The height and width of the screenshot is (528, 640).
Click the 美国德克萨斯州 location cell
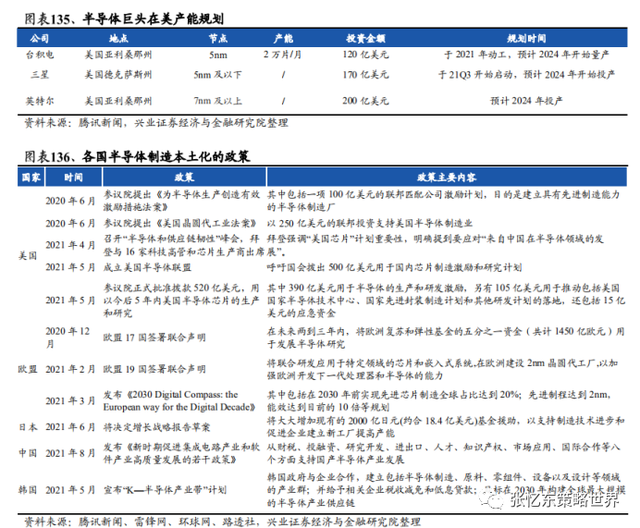pyautogui.click(x=118, y=75)
